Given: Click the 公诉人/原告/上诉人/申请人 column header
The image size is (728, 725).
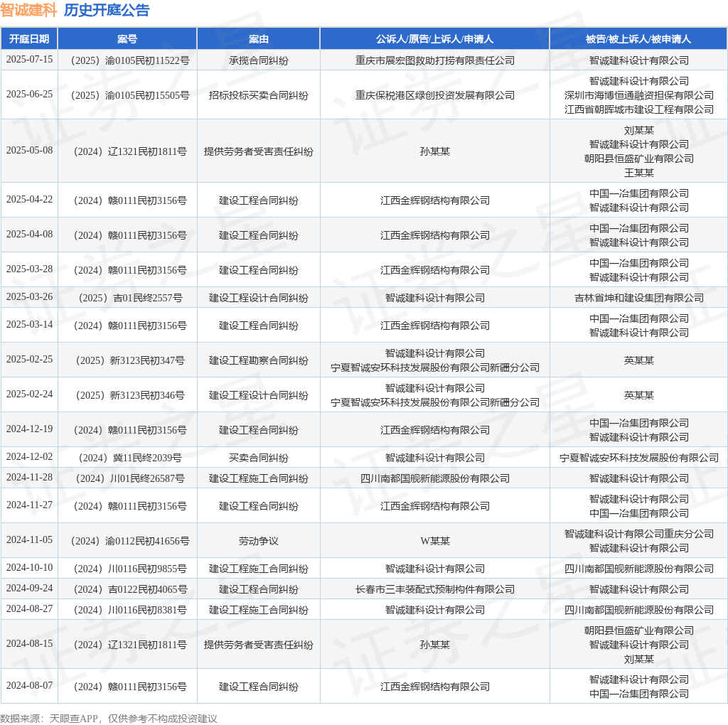Looking at the screenshot, I should coord(434,39).
